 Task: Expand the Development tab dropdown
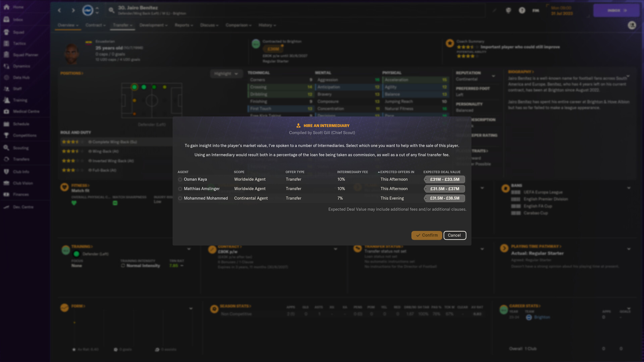click(x=153, y=25)
